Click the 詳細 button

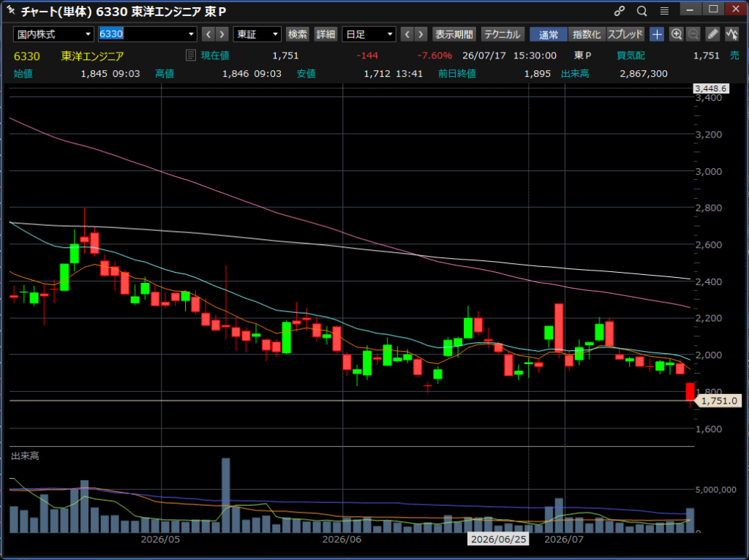pos(325,34)
